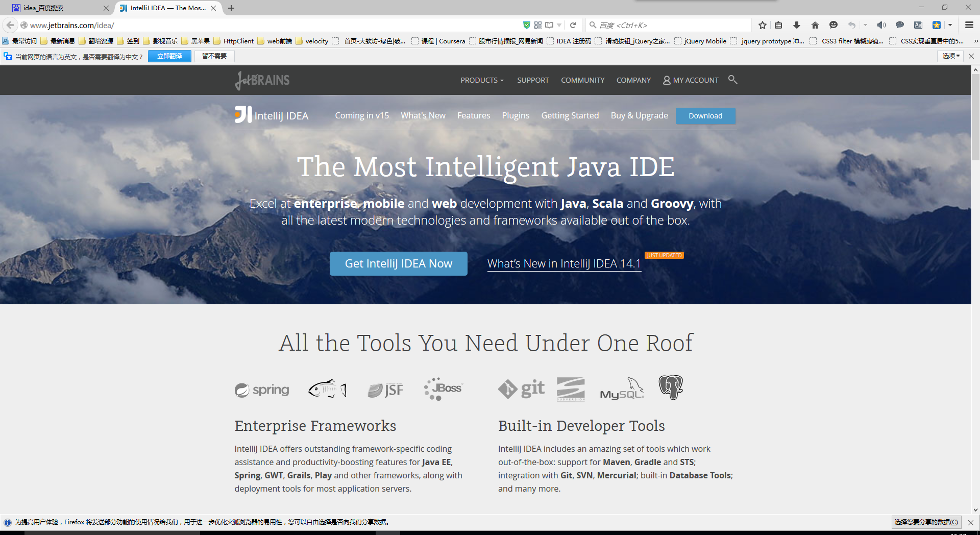The height and width of the screenshot is (535, 980).
Task: Bookmark this page with star icon
Action: 763,25
